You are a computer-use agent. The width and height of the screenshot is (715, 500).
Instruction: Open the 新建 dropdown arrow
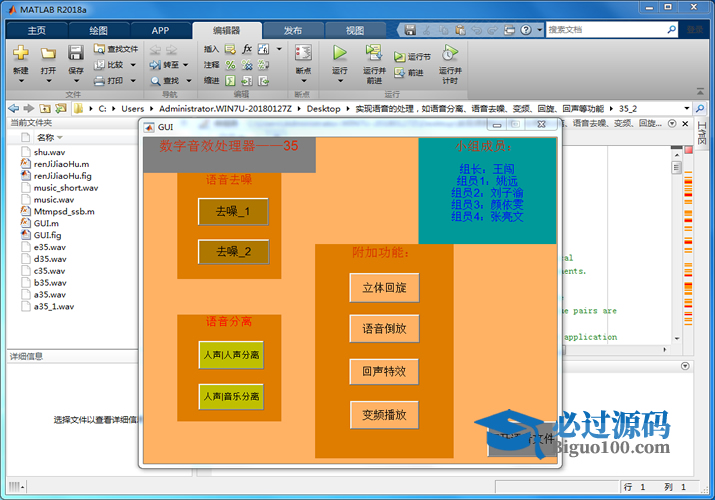pyautogui.click(x=21, y=81)
